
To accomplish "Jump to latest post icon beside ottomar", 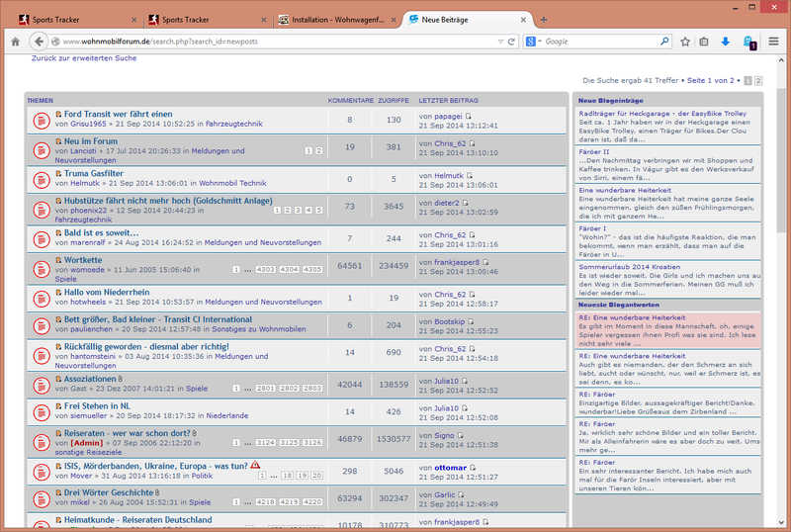I will pos(473,468).
